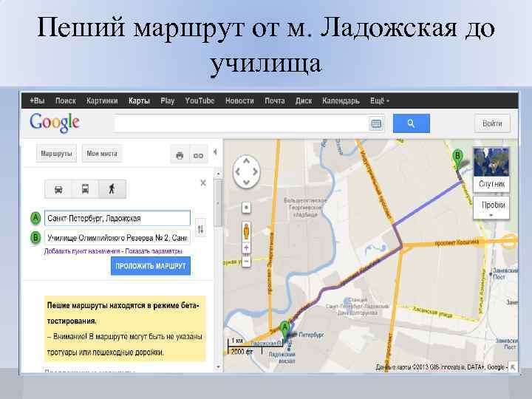Open Play in the top bar
The image size is (532, 399).
click(167, 100)
